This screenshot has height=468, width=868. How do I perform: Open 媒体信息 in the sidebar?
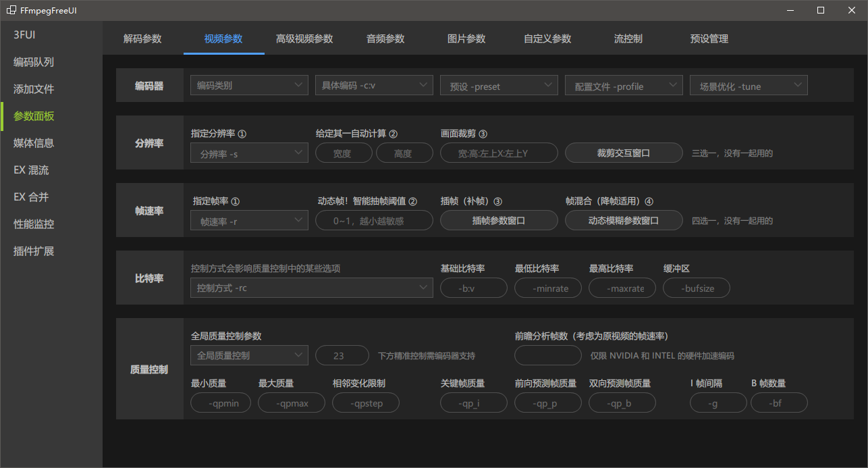(51, 142)
